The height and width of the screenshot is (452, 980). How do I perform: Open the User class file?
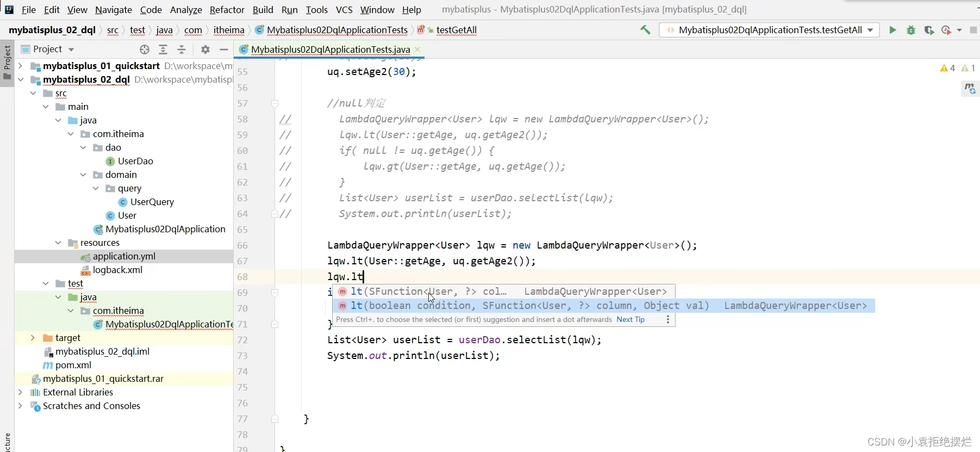point(127,215)
